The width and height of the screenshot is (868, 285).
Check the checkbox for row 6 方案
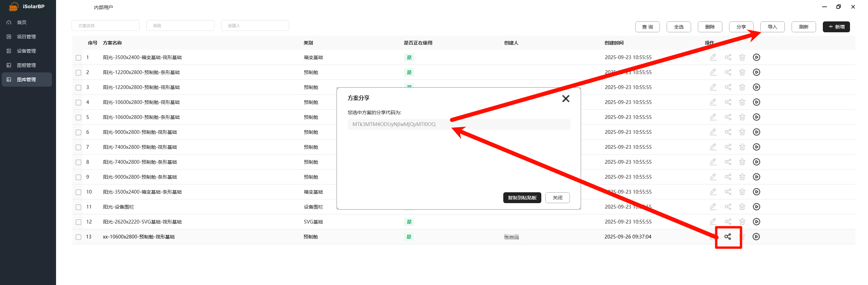[x=78, y=132]
